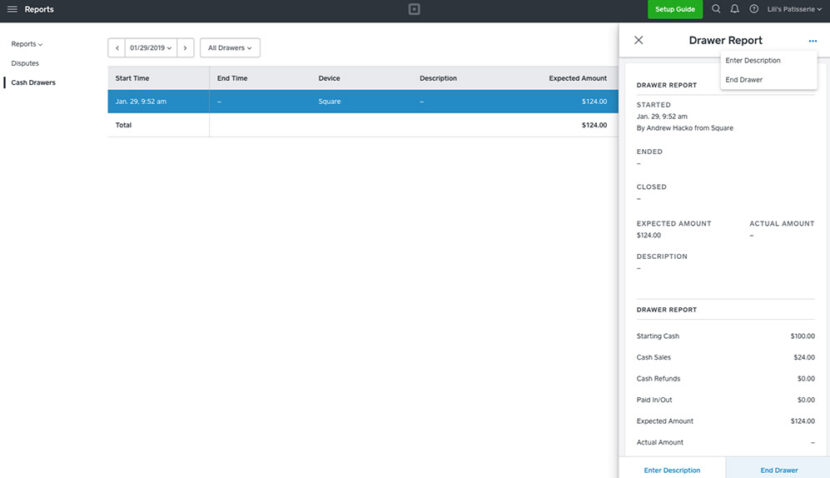
Task: Close the Drawer Report panel
Action: pyautogui.click(x=639, y=40)
